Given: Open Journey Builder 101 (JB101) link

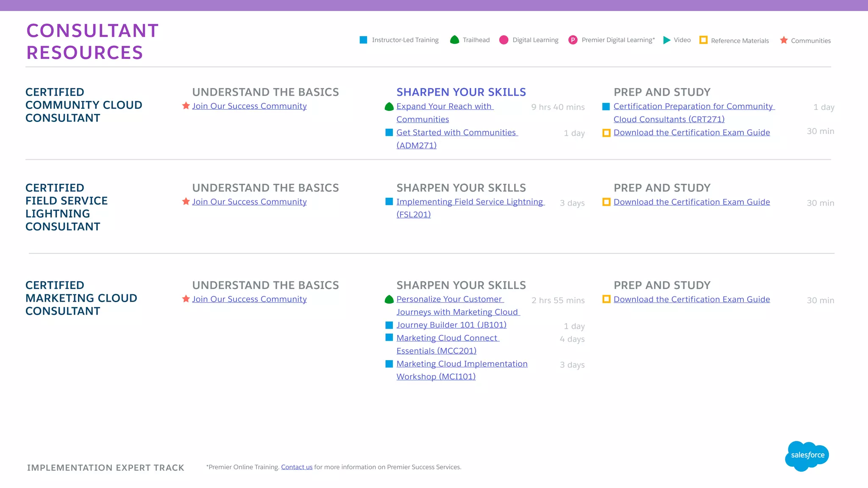Looking at the screenshot, I should (x=451, y=325).
